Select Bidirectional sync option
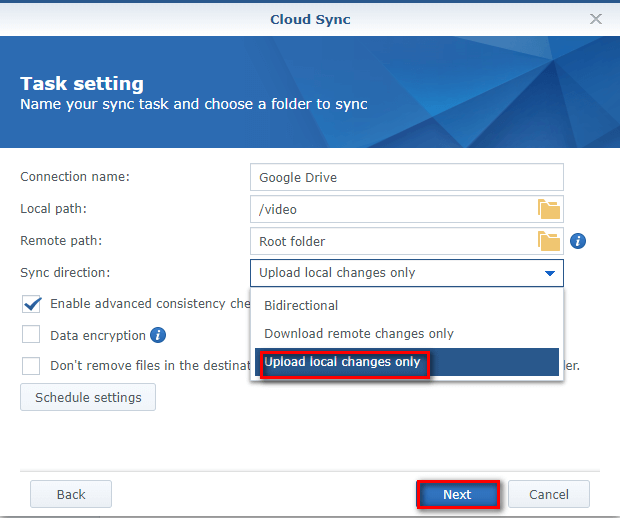Screen dimensions: 620x518 tap(301, 305)
